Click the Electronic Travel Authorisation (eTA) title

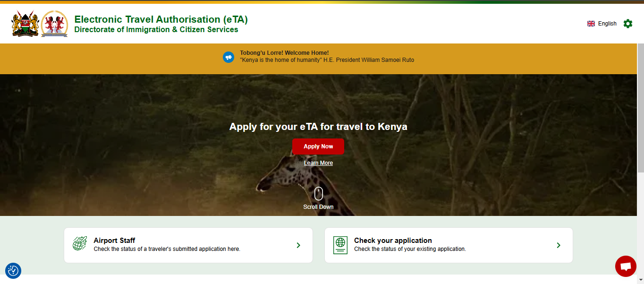point(161,19)
